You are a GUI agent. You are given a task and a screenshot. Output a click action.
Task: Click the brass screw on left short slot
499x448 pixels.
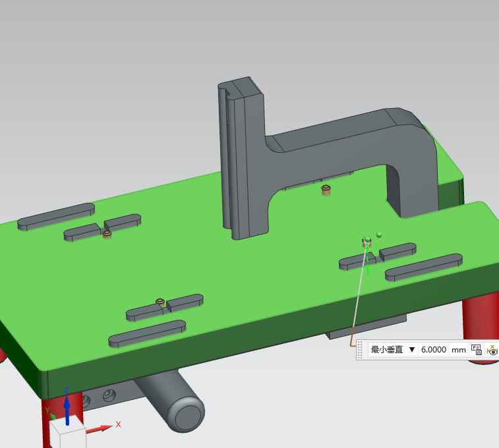[x=107, y=233]
